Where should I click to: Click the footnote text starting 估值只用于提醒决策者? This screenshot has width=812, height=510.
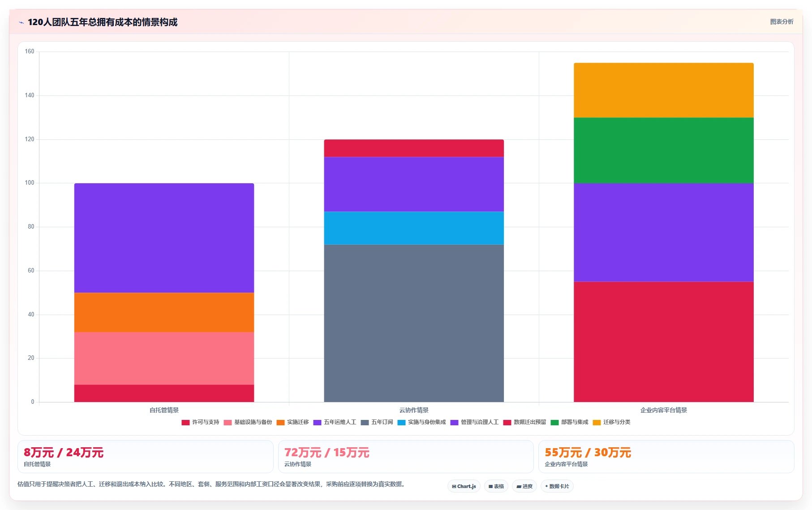[212, 484]
